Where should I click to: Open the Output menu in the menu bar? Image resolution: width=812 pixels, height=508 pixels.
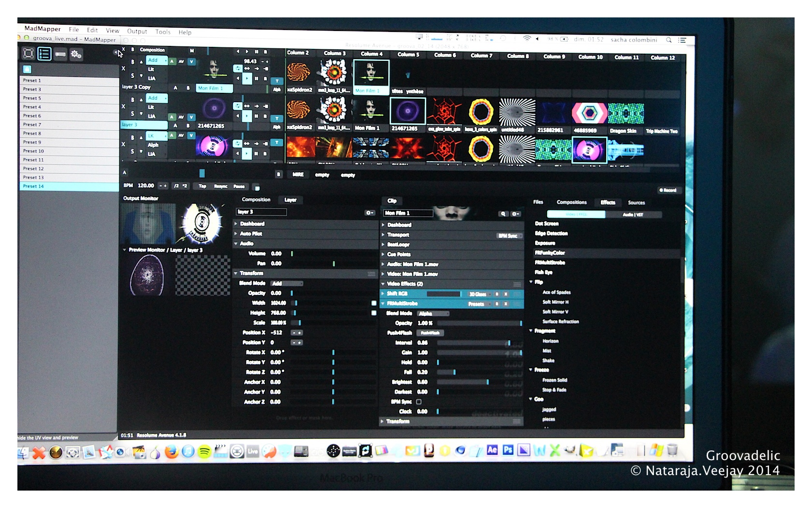pos(137,31)
